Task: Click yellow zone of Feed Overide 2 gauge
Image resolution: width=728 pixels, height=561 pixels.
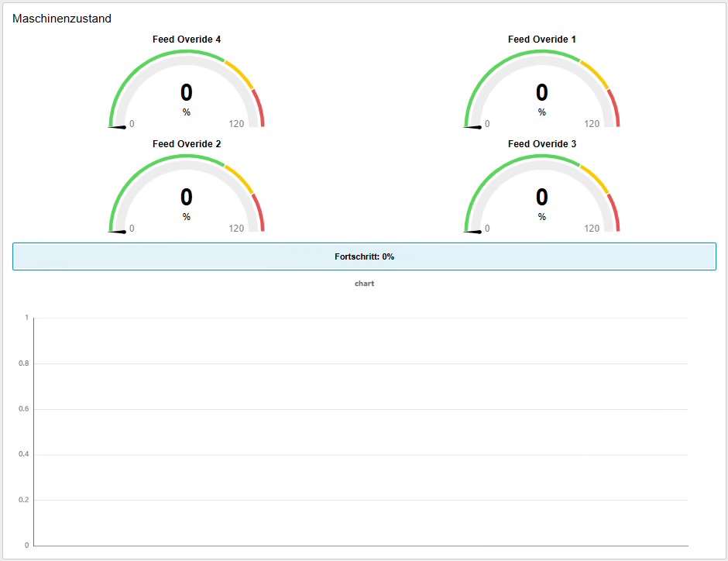Action: click(239, 178)
